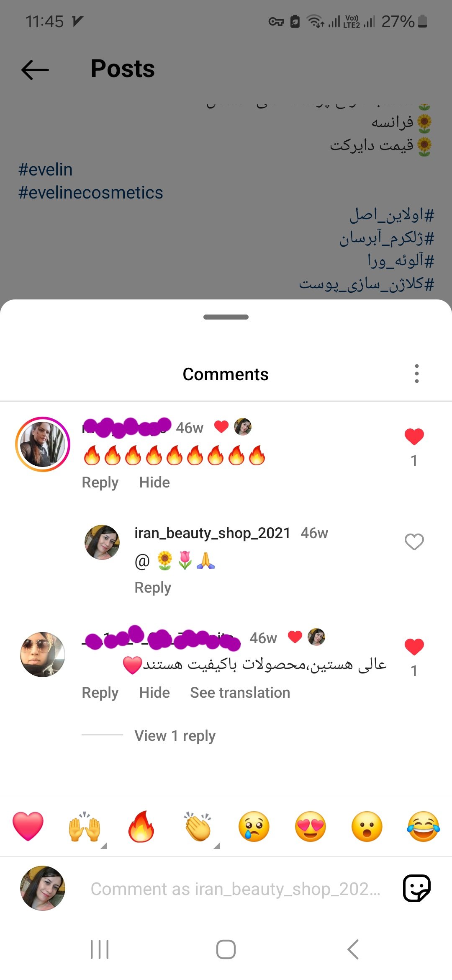Viewport: 452px width, 980px height.
Task: Insert the red heart quick emoji
Action: (28, 826)
